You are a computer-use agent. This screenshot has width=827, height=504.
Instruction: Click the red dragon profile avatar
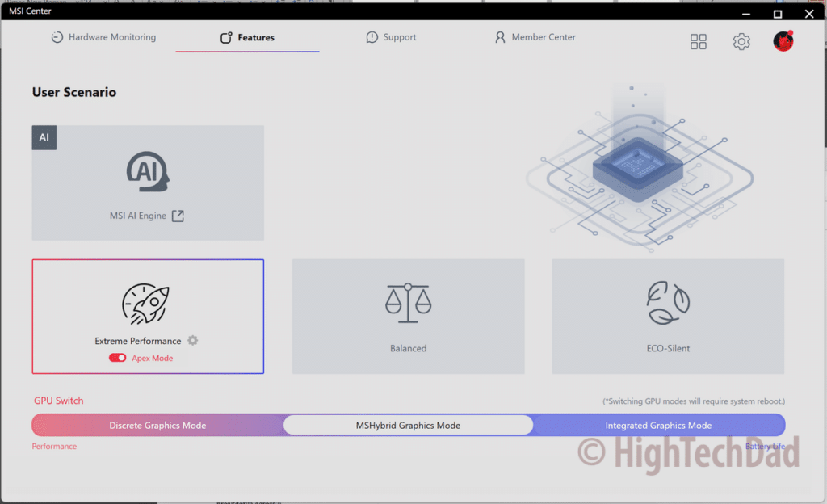pyautogui.click(x=783, y=41)
